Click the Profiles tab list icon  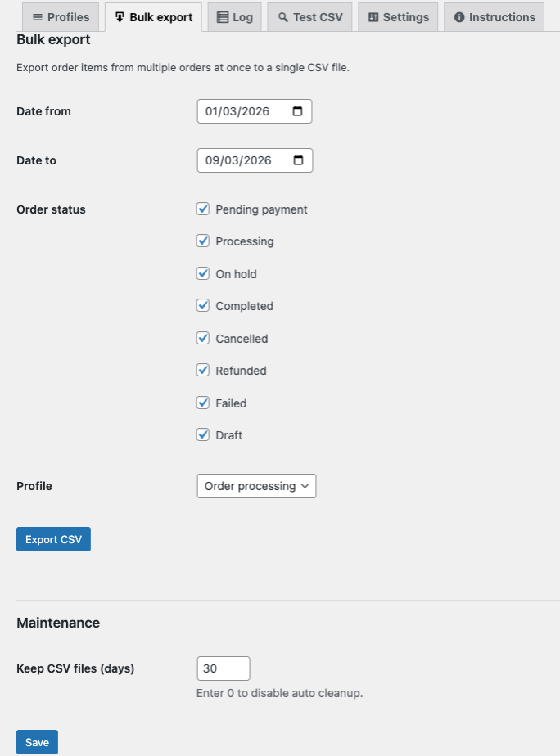pos(37,17)
